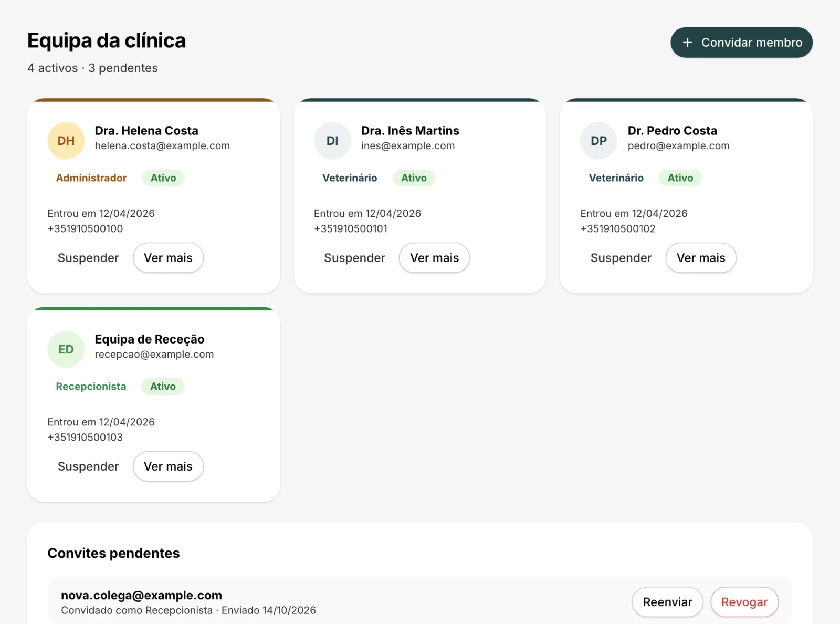The height and width of the screenshot is (624, 840).
Task: Suspend Dra. Helena Costa
Action: (88, 258)
